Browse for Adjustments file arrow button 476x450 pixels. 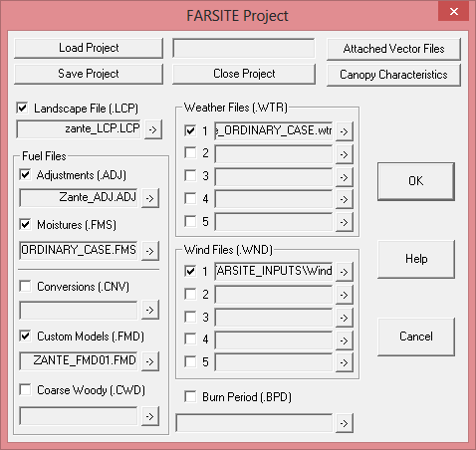(150, 198)
